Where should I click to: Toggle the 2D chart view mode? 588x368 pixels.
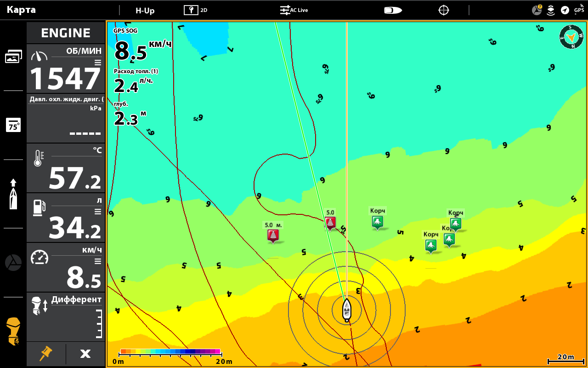tap(196, 10)
